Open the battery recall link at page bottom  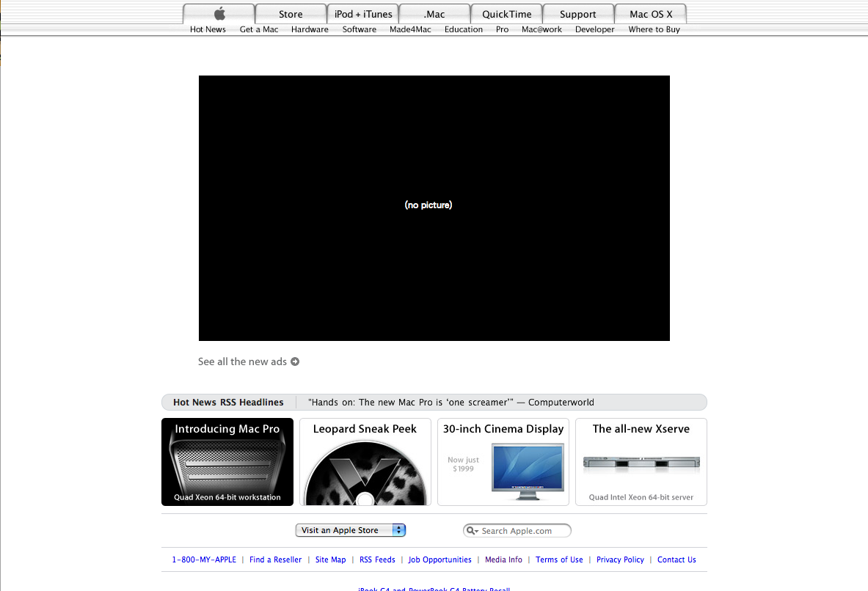(x=434, y=589)
